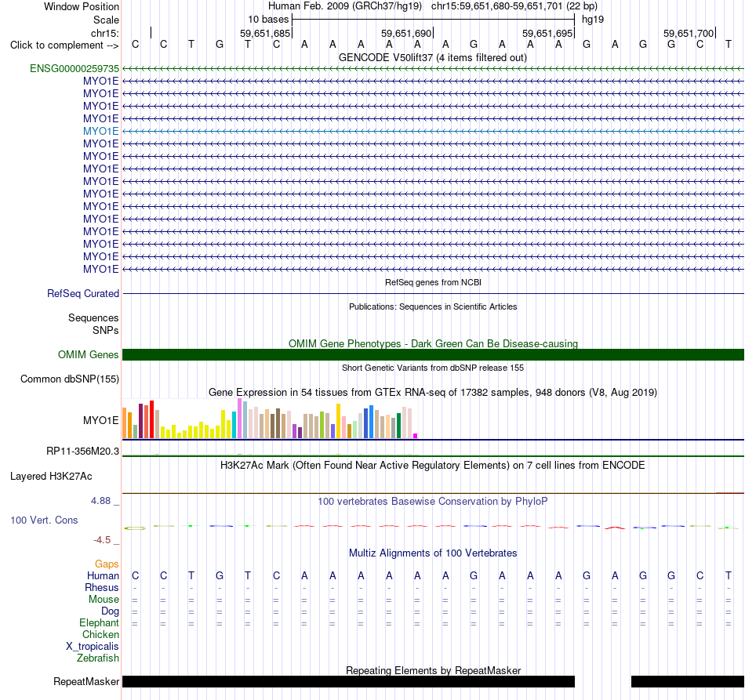This screenshot has width=745, height=700.
Task: Click the Sequences SNPs track label
Action: (93, 324)
